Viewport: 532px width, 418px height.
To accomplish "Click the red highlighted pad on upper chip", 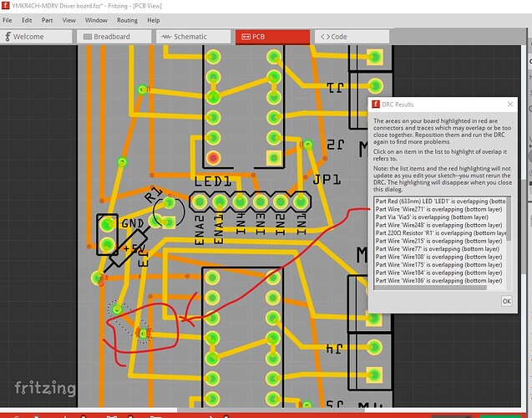I will click(x=213, y=158).
